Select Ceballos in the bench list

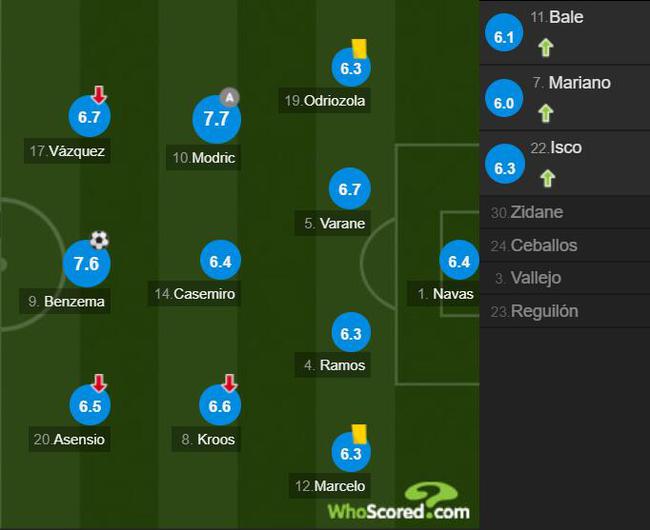565,245
